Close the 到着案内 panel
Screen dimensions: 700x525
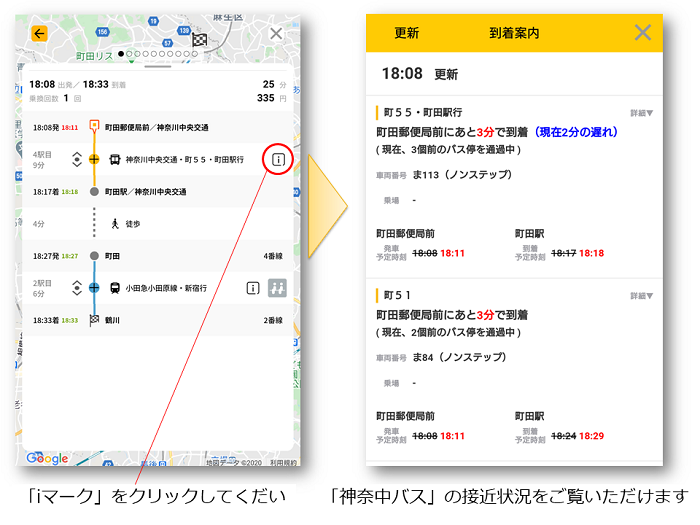(642, 33)
